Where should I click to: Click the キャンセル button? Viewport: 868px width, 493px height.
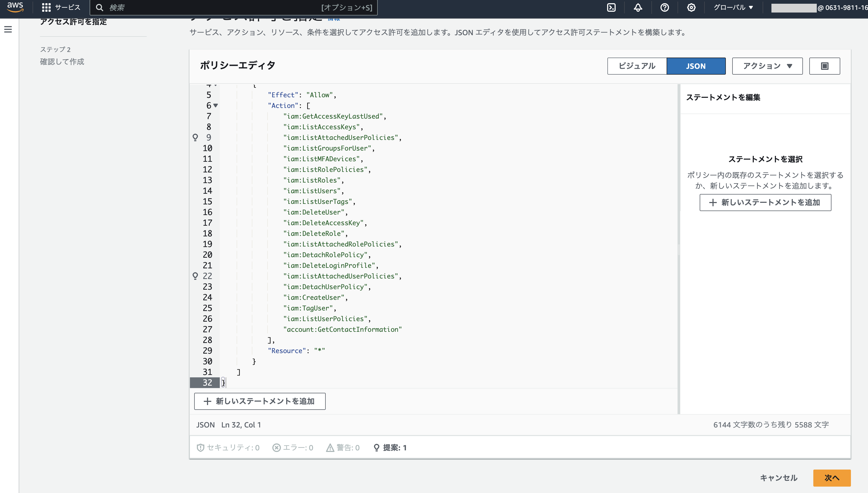click(x=779, y=478)
